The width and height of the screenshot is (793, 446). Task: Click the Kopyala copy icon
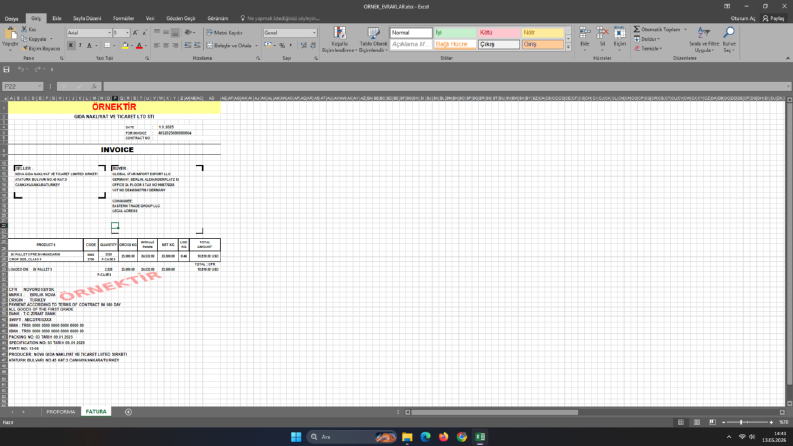click(x=24, y=39)
